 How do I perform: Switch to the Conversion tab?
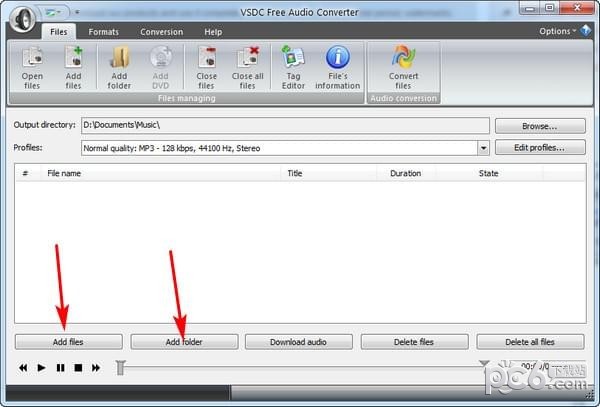pyautogui.click(x=161, y=32)
